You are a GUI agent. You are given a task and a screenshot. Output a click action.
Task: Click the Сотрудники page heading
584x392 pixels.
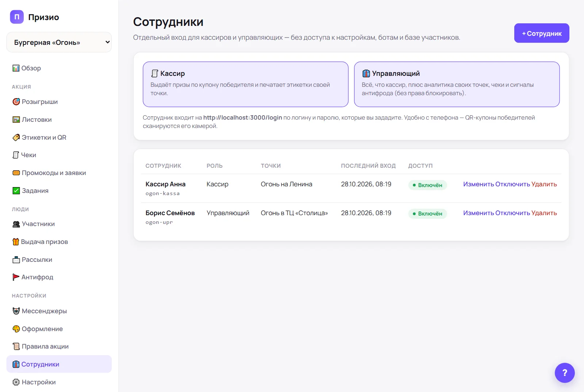pyautogui.click(x=168, y=22)
